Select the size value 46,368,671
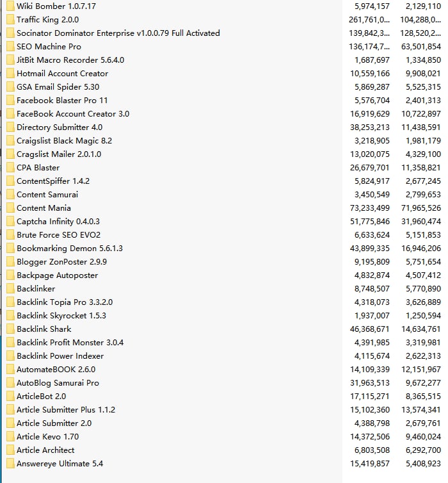 pos(370,329)
